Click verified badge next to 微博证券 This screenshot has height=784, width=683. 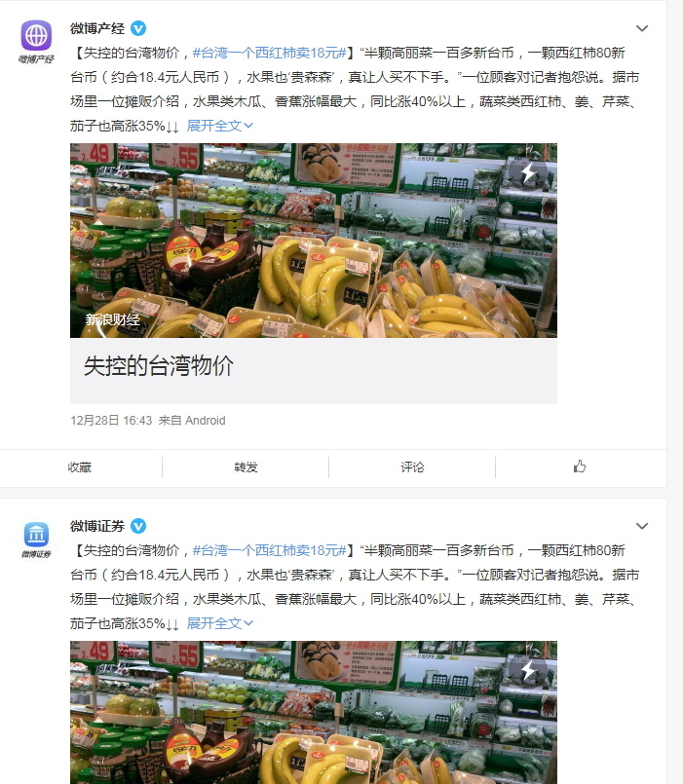(138, 526)
